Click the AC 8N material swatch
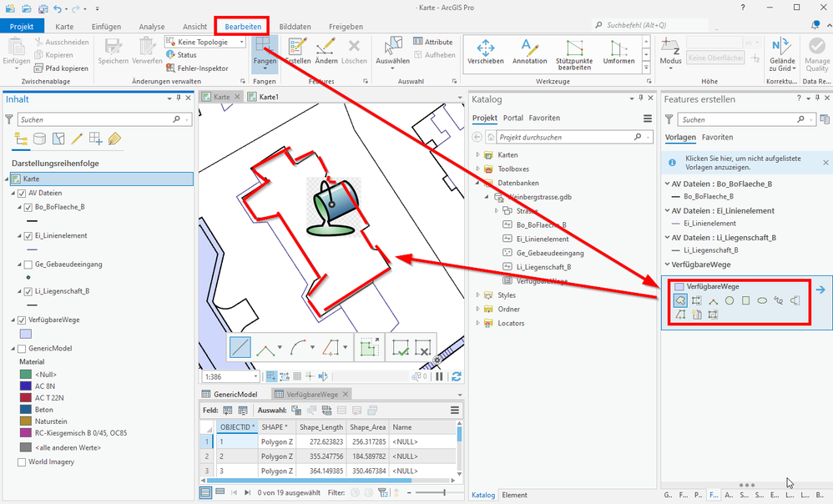The width and height of the screenshot is (833, 504). [26, 386]
